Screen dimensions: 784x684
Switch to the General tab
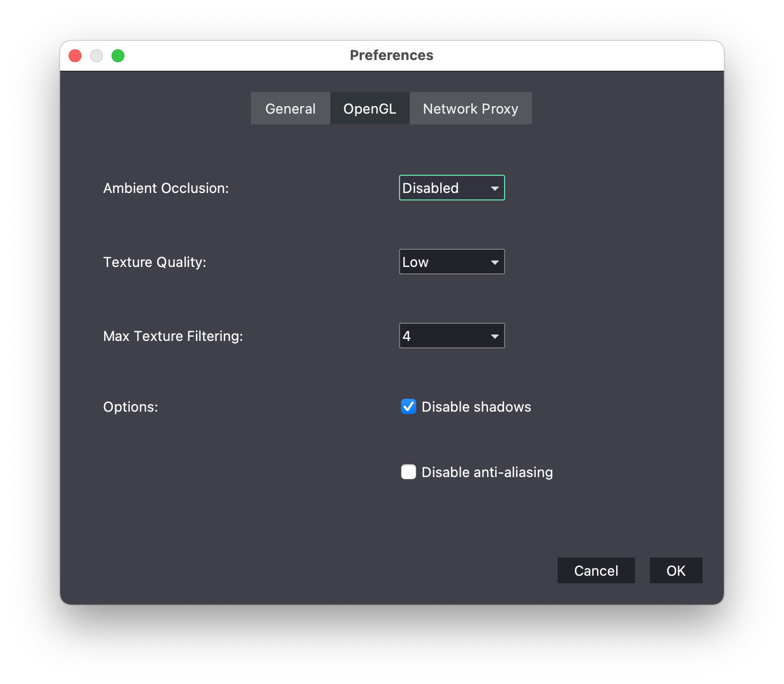pyautogui.click(x=290, y=109)
